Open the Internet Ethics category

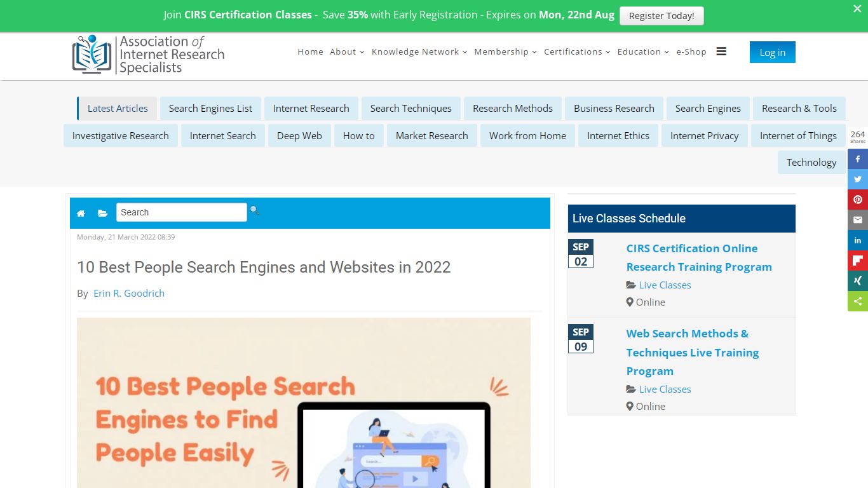pyautogui.click(x=618, y=136)
